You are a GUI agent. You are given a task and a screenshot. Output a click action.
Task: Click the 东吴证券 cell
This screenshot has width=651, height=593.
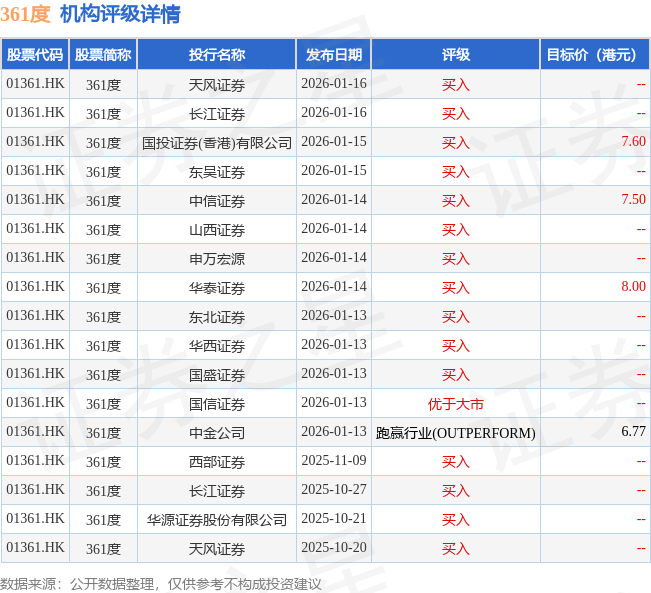[x=217, y=172]
